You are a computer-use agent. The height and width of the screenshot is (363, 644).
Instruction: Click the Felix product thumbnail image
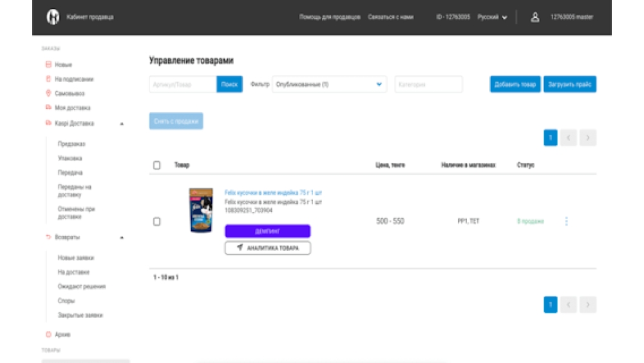coord(201,210)
